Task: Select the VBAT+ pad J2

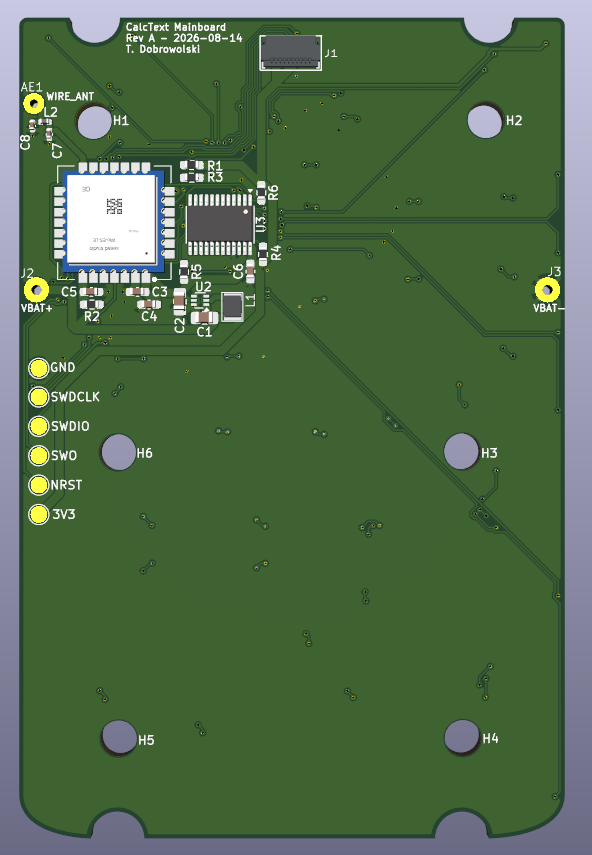Action: point(37,290)
